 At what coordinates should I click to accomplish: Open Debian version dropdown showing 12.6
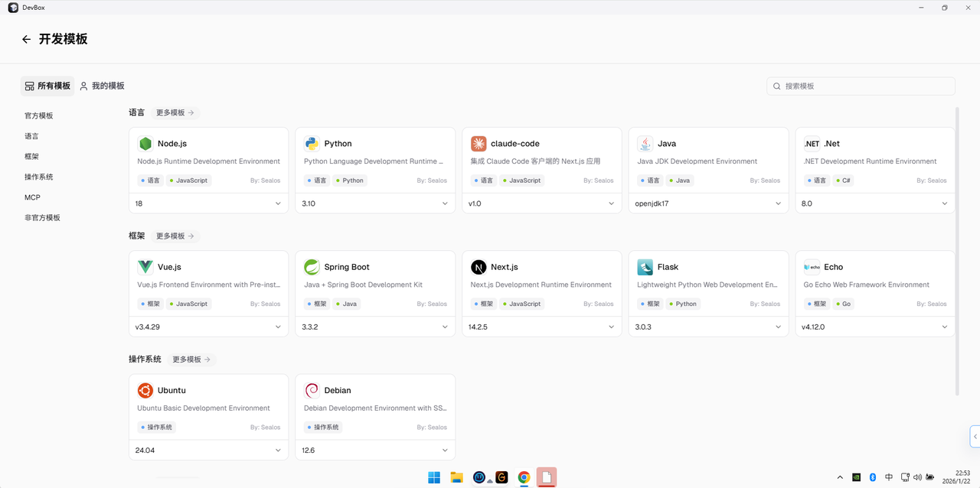(375, 450)
